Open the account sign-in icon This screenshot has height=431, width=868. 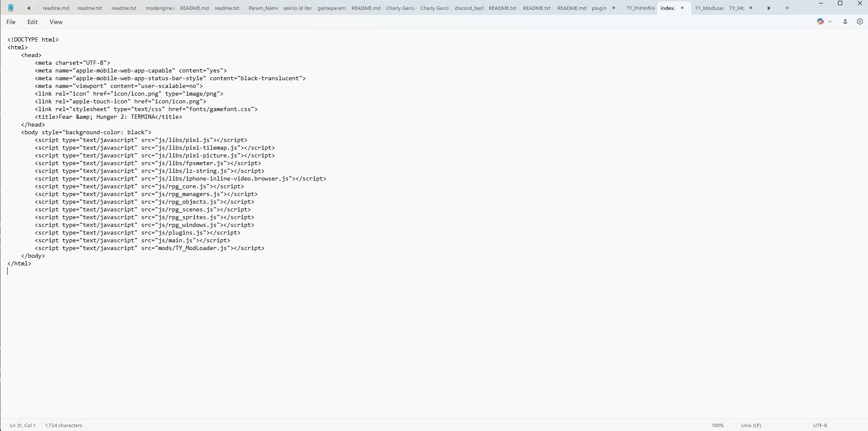click(x=845, y=21)
